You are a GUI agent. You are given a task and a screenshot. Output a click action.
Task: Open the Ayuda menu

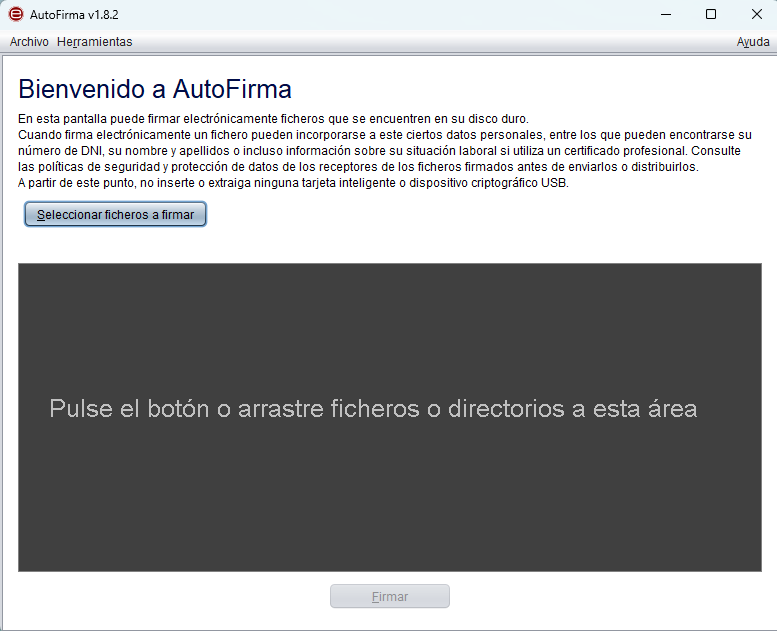[753, 42]
